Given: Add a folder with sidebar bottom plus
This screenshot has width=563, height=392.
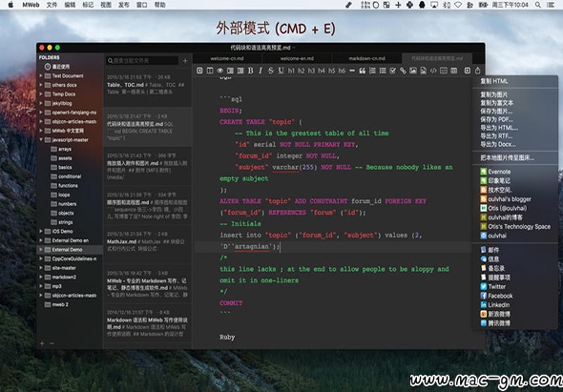Looking at the screenshot, I should tap(42, 343).
